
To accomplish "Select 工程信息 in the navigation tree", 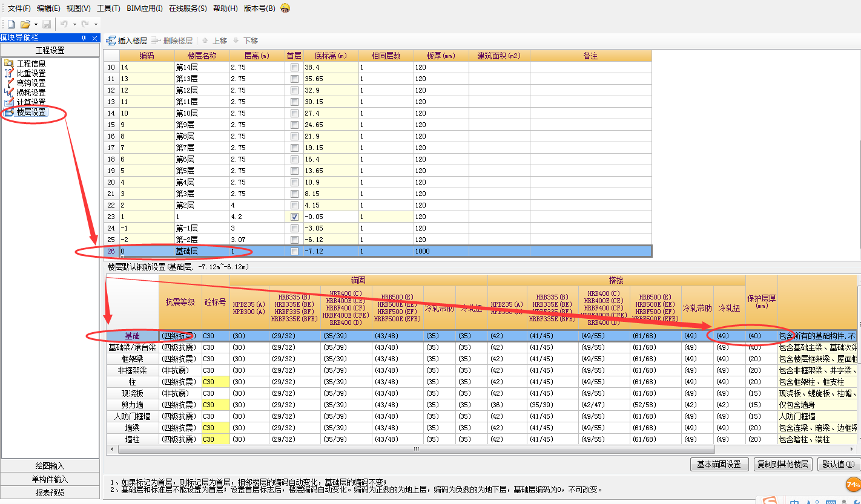I will (x=31, y=64).
